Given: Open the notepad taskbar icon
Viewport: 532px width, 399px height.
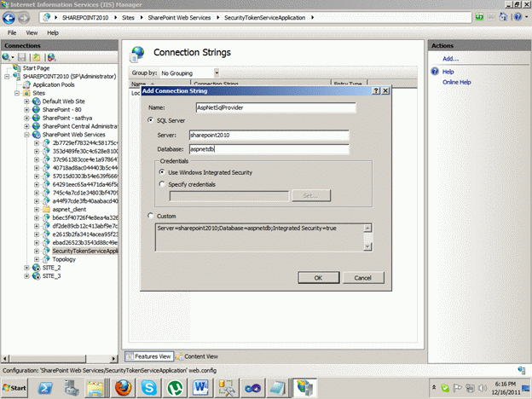Looking at the screenshot, I should (x=277, y=388).
